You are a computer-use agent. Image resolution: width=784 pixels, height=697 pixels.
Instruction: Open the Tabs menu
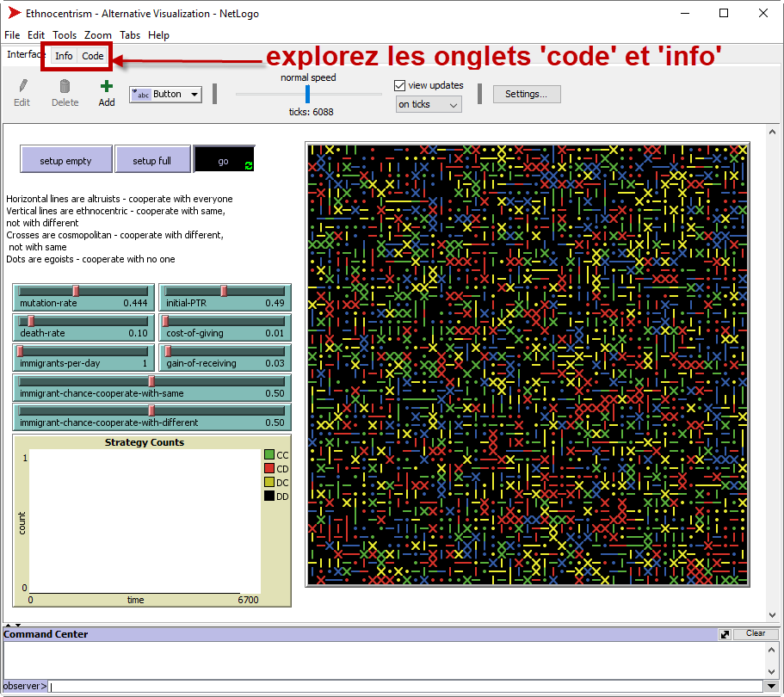(x=130, y=35)
